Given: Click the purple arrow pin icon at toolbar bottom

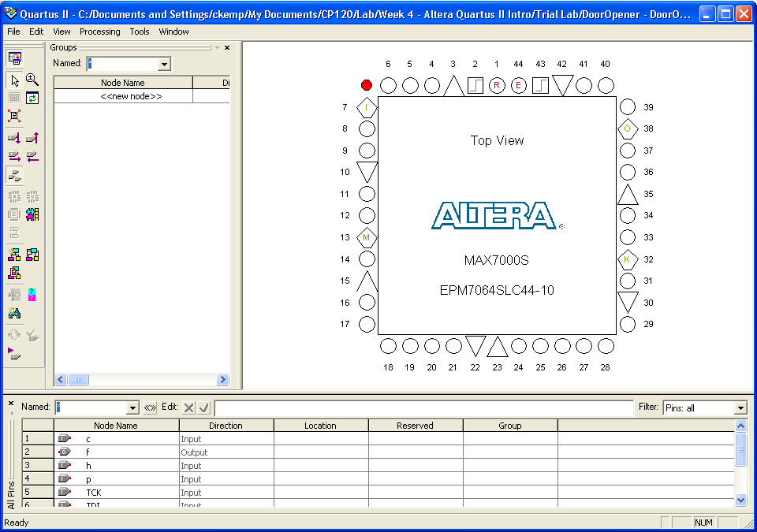Looking at the screenshot, I should [x=14, y=355].
